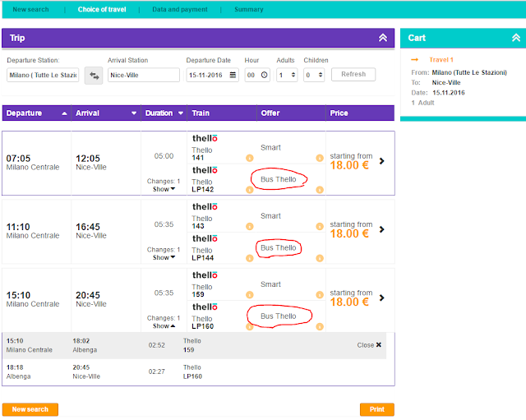Select the 07:05 trip price arrow

click(x=381, y=161)
